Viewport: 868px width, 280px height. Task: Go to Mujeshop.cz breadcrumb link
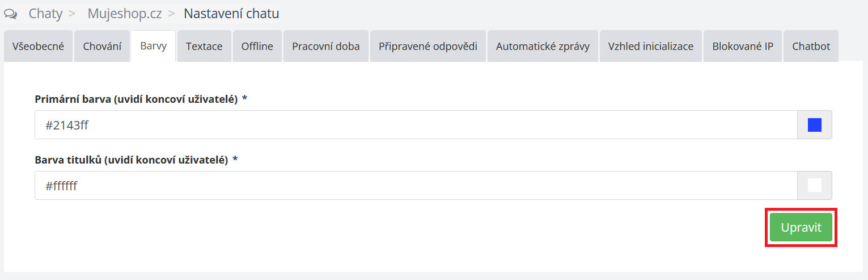tap(125, 14)
